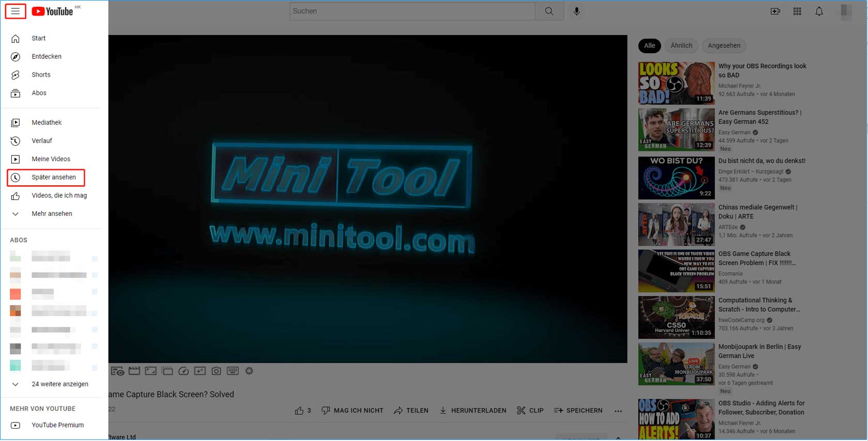Select the Angesehen filter chip
This screenshot has width=868, height=441.
click(x=724, y=45)
